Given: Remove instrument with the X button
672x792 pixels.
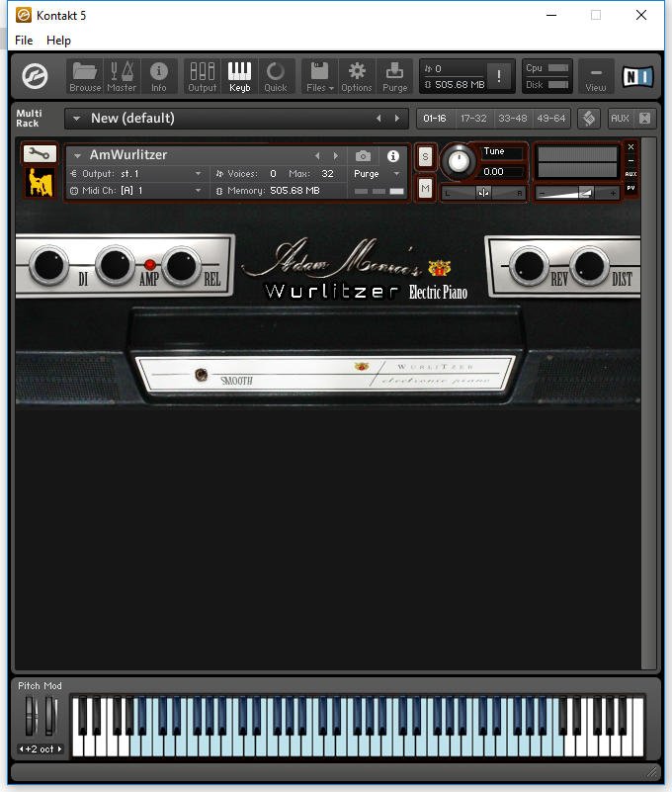Looking at the screenshot, I should [x=630, y=147].
